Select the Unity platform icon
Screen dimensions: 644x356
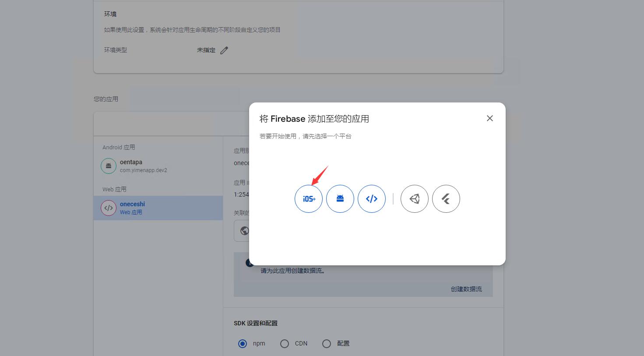pos(415,199)
